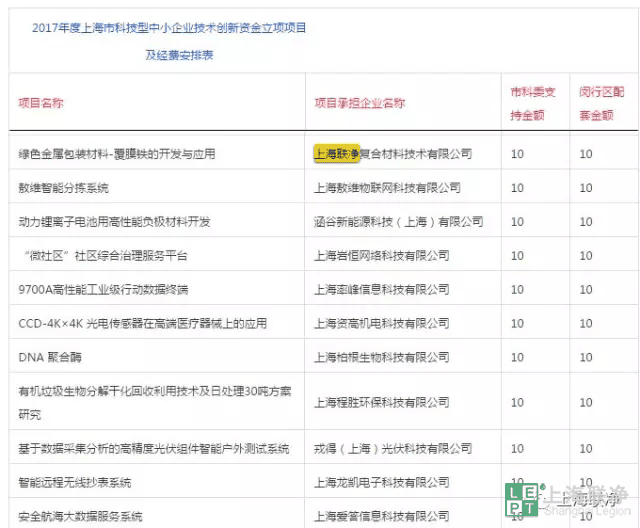Click 市科委支持金额 value in 有机垃圾生物分解 row
Screen dimensions: 640x528
tap(517, 402)
